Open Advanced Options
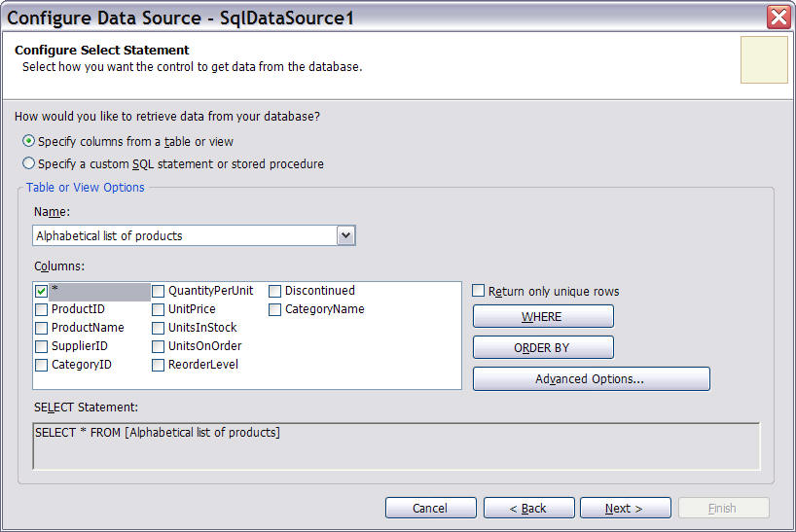This screenshot has width=796, height=532. coord(591,378)
